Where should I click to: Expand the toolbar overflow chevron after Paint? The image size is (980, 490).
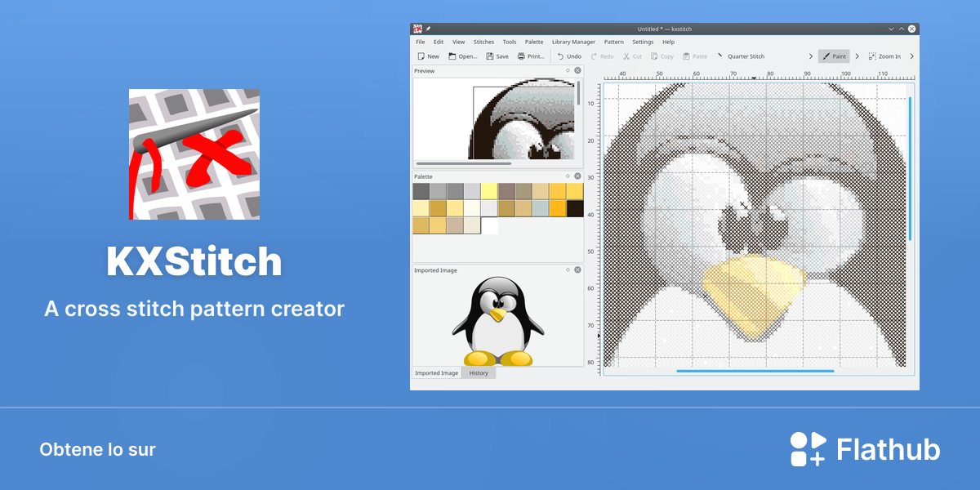pos(857,56)
